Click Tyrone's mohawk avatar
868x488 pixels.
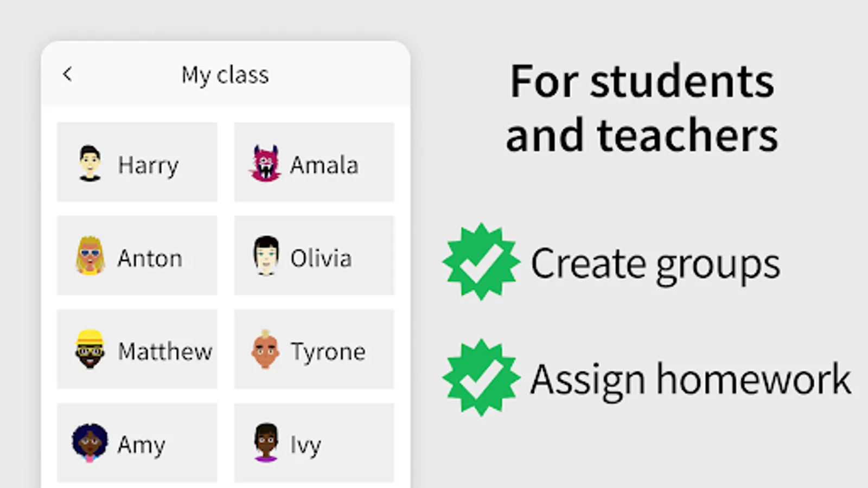265,349
